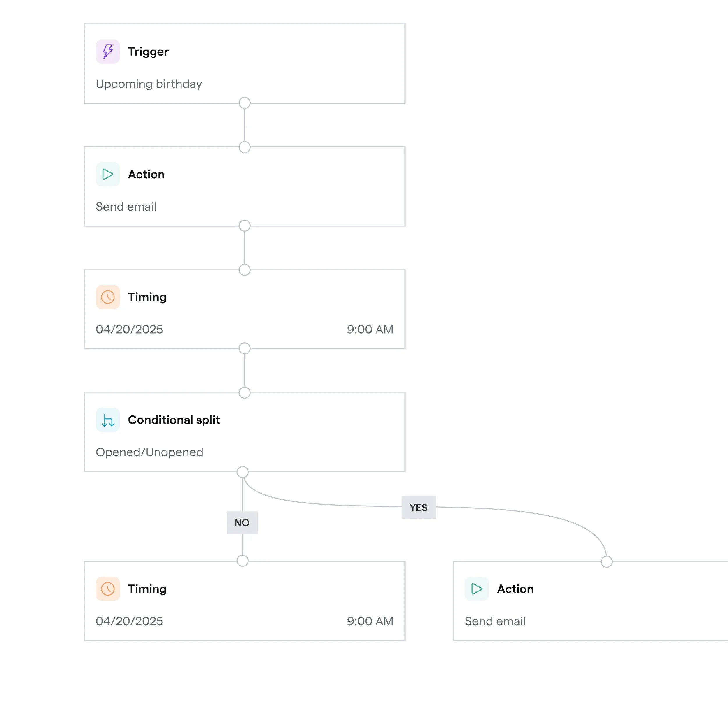Edit the 9:00 AM time in lower Timing
728x701 pixels.
click(x=370, y=621)
